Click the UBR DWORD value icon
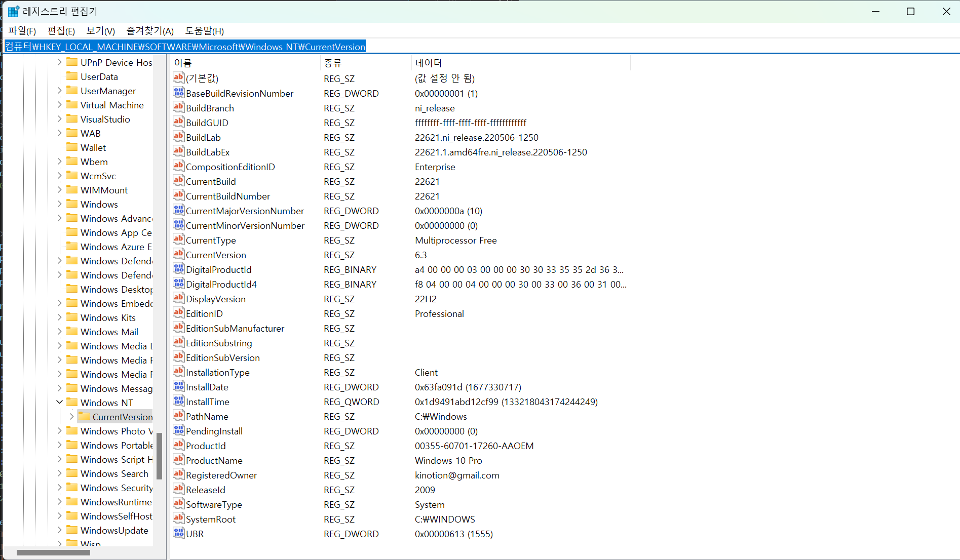 click(178, 533)
